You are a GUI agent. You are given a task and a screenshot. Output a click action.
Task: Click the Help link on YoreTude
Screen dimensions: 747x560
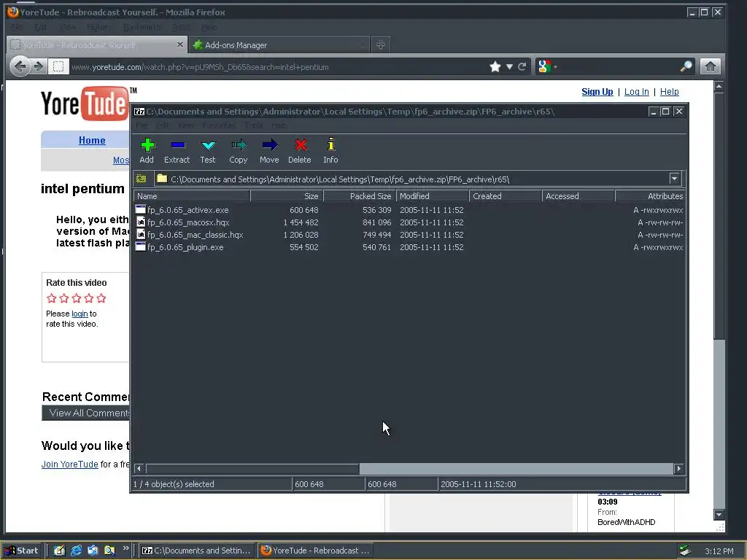(x=670, y=91)
